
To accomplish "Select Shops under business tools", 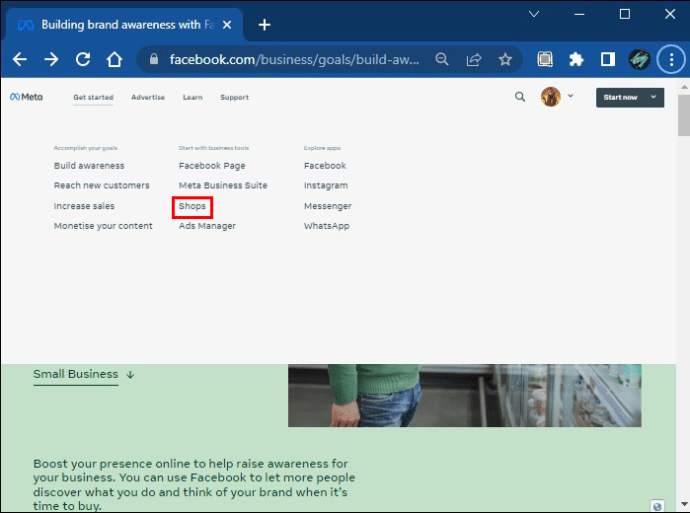I will coord(192,206).
